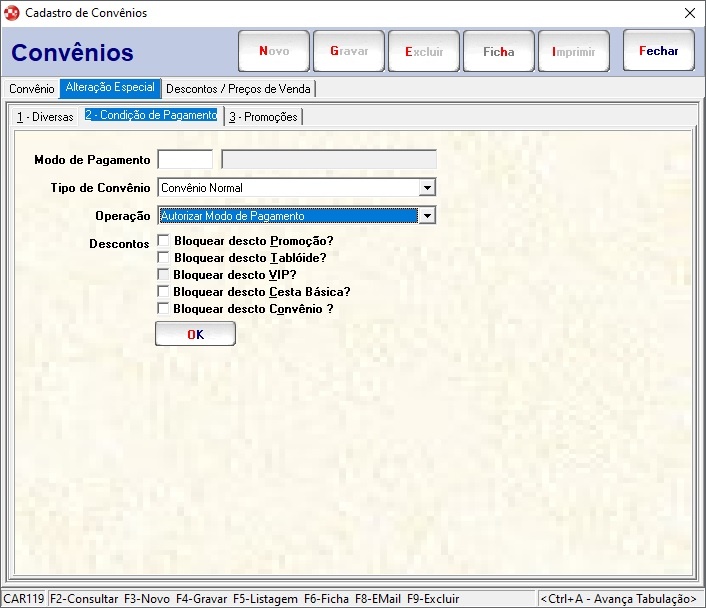Click the Descontos label

coord(119,244)
